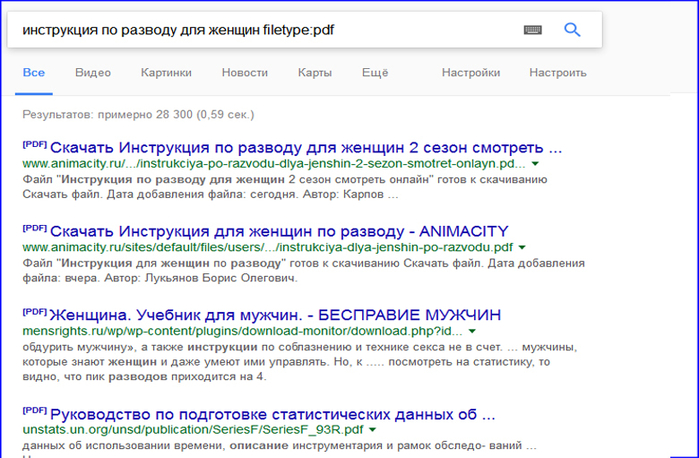This screenshot has width=699, height=458.
Task: Click the blue search magnifier icon
Action: point(572,30)
